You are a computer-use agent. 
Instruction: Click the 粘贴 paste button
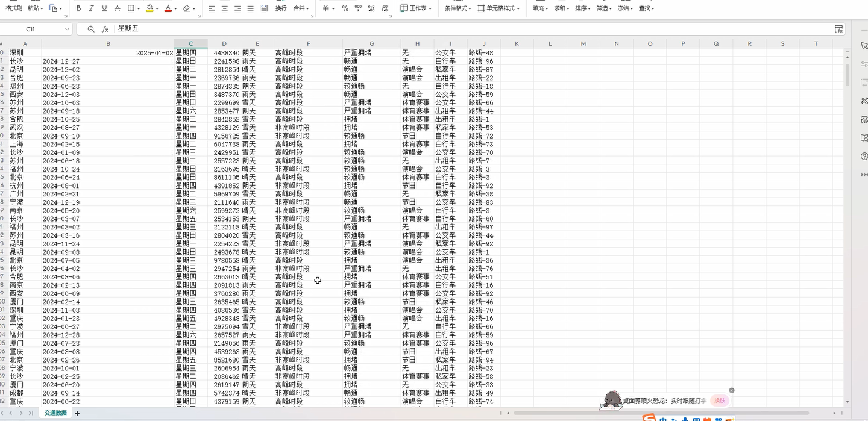36,8
